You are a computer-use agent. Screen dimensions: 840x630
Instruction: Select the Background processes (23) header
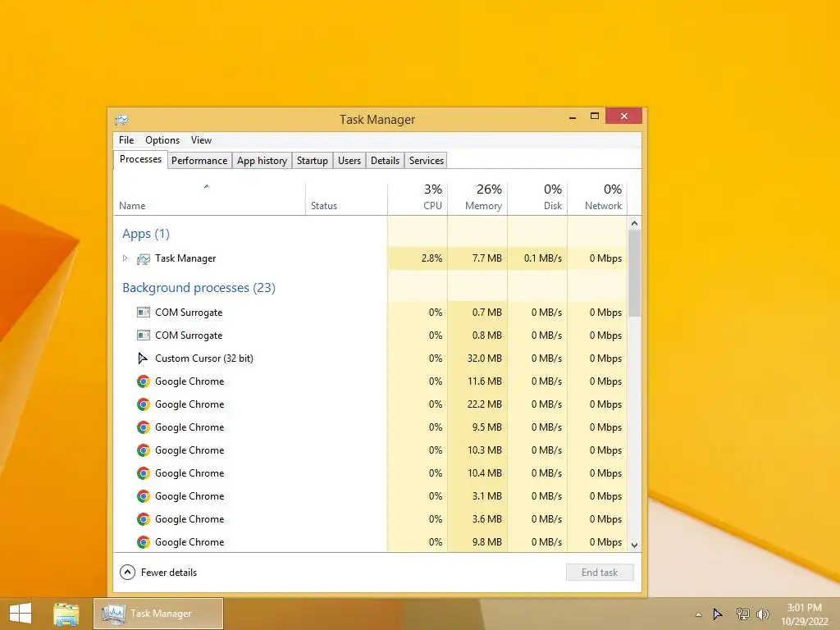pyautogui.click(x=199, y=288)
